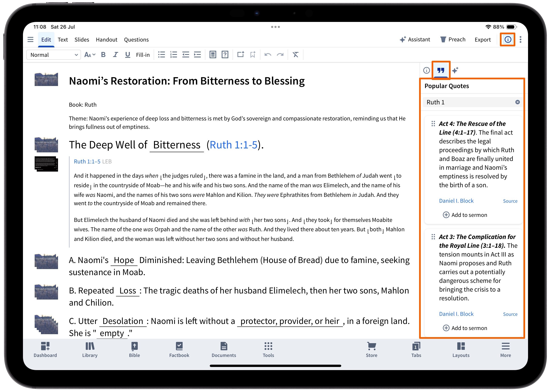The width and height of the screenshot is (551, 392).
Task: Insert a question block
Action: coord(225,55)
